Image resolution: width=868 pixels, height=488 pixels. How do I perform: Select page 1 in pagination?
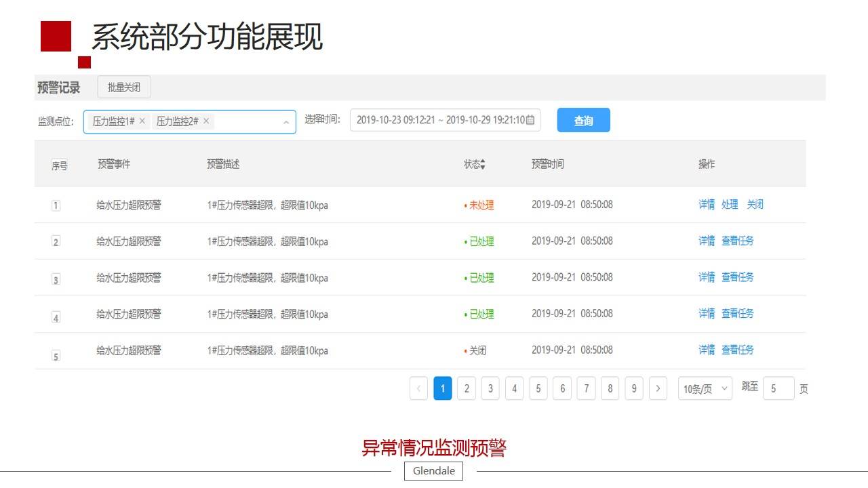pyautogui.click(x=443, y=388)
